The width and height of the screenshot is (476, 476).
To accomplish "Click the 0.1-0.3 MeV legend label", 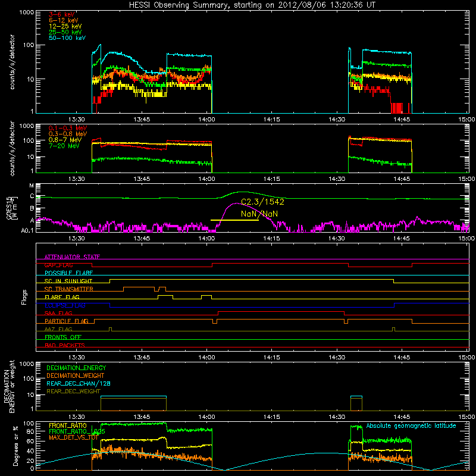I will 68,128.
